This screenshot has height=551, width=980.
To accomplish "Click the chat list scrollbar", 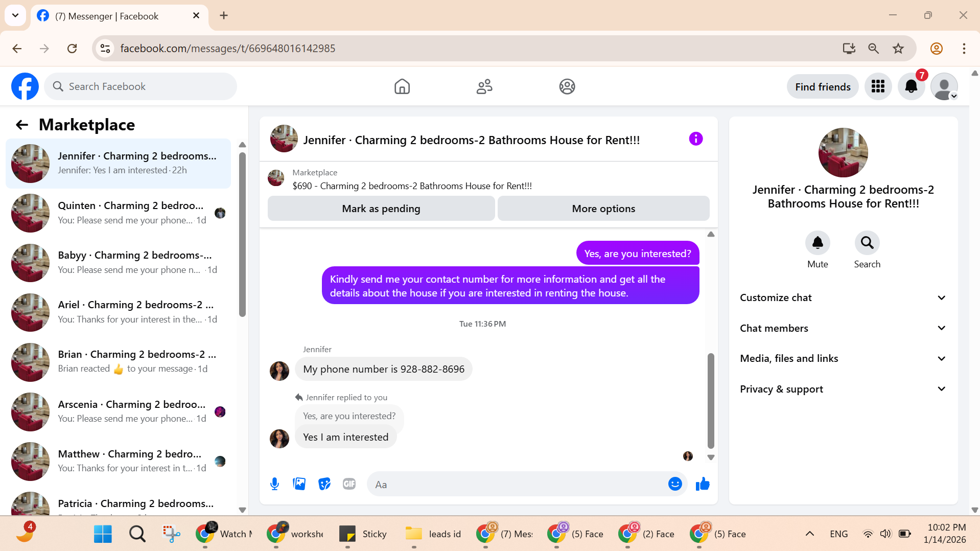I will point(242,235).
